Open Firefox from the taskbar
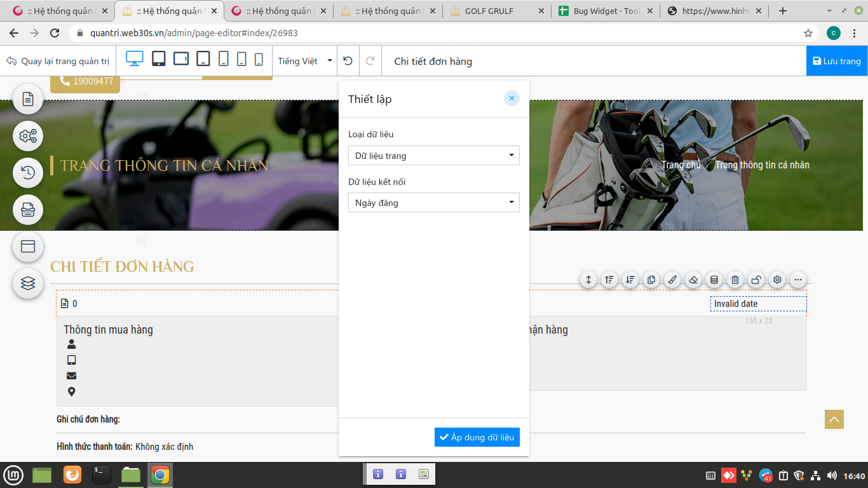The image size is (868, 488). pyautogui.click(x=72, y=475)
